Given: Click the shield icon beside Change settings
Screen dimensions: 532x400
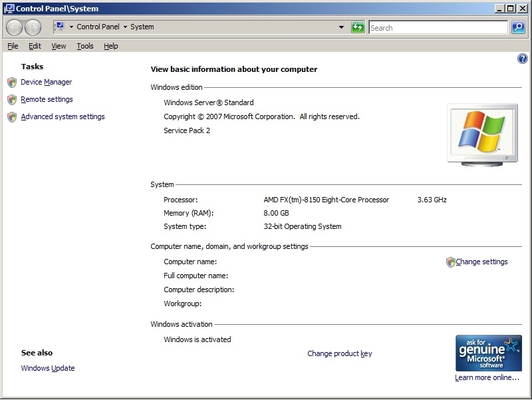Looking at the screenshot, I should point(450,262).
